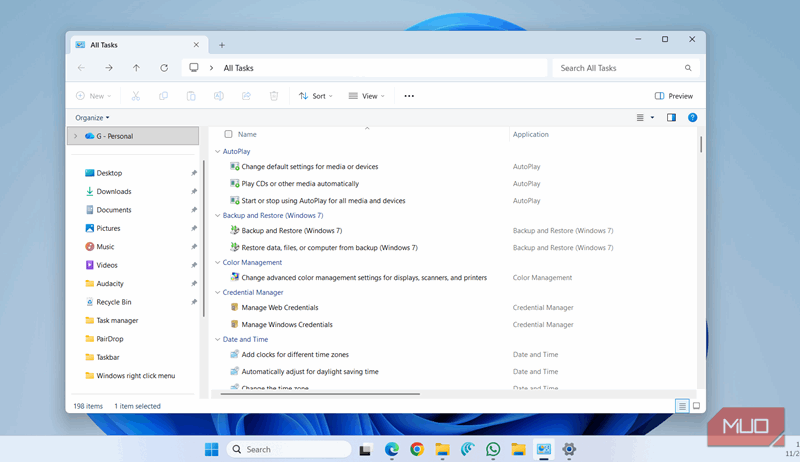Switch to large thumbnails view in status bar

coord(696,405)
